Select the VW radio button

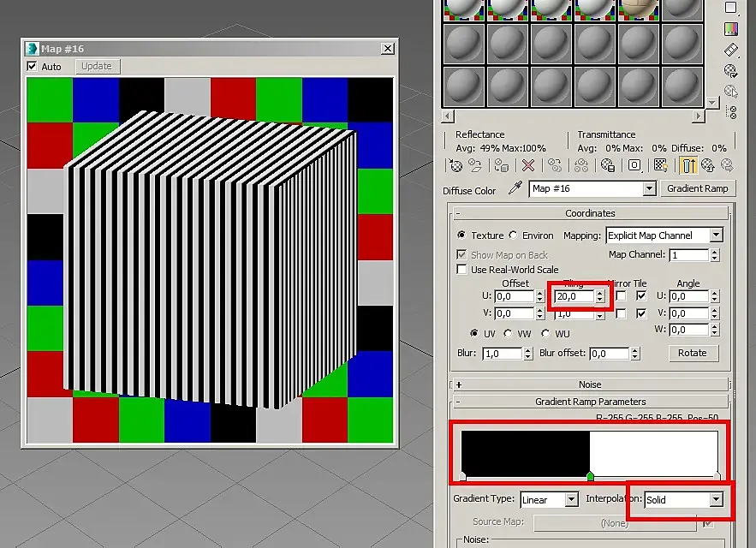[x=508, y=333]
